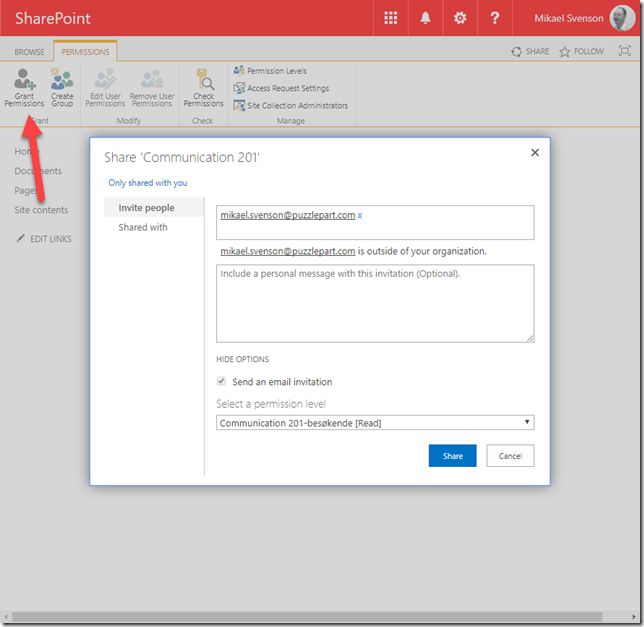The image size is (644, 627).
Task: Click Only shared with you link
Action: (x=148, y=183)
